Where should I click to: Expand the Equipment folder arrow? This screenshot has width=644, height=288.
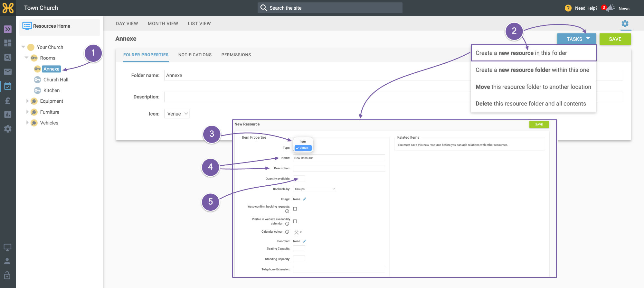(27, 101)
